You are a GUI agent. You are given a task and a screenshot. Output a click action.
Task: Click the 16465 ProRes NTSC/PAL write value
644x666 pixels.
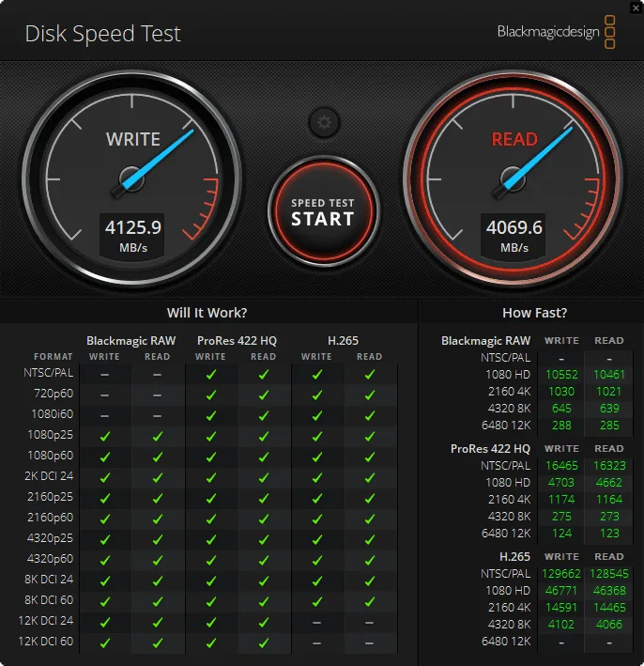(561, 466)
